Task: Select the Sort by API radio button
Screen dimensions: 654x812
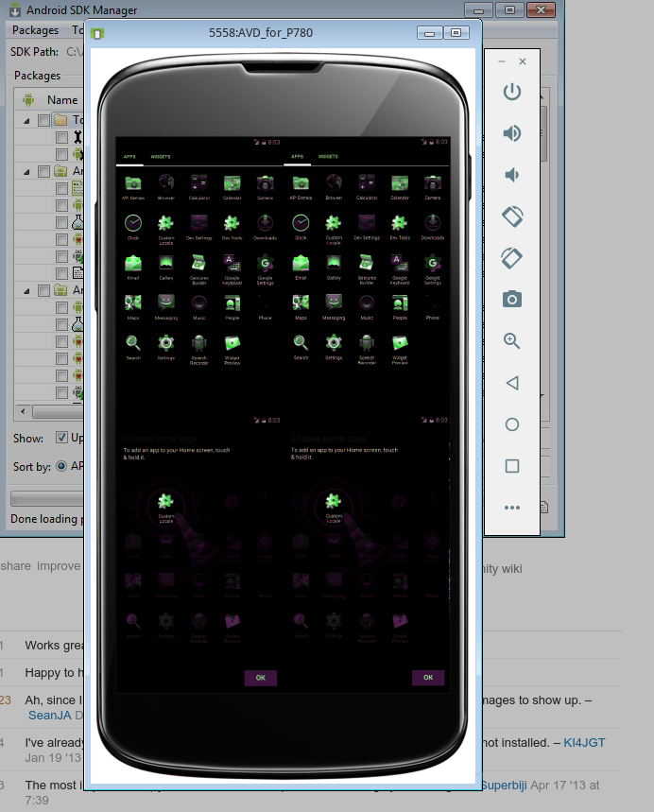Action: 61,466
